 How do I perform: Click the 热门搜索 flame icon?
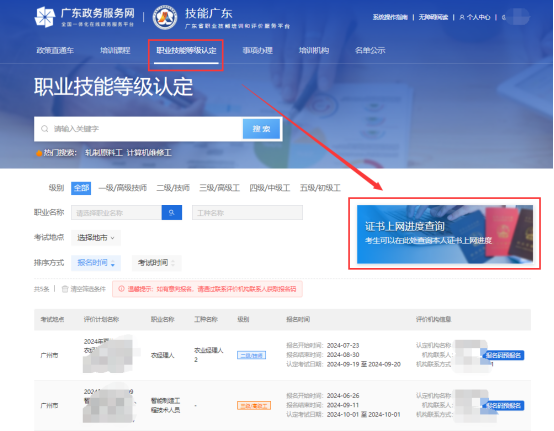[39, 153]
